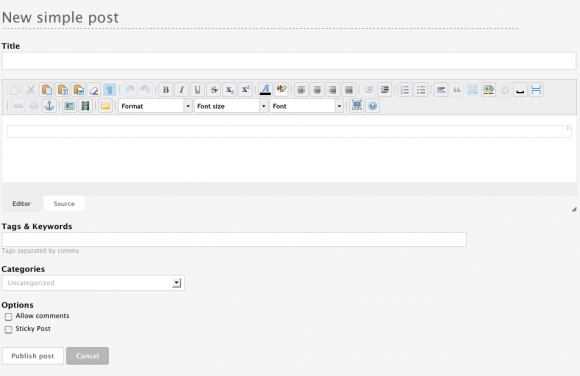580x376 pixels.
Task: Click the Publish post button
Action: [x=33, y=356]
